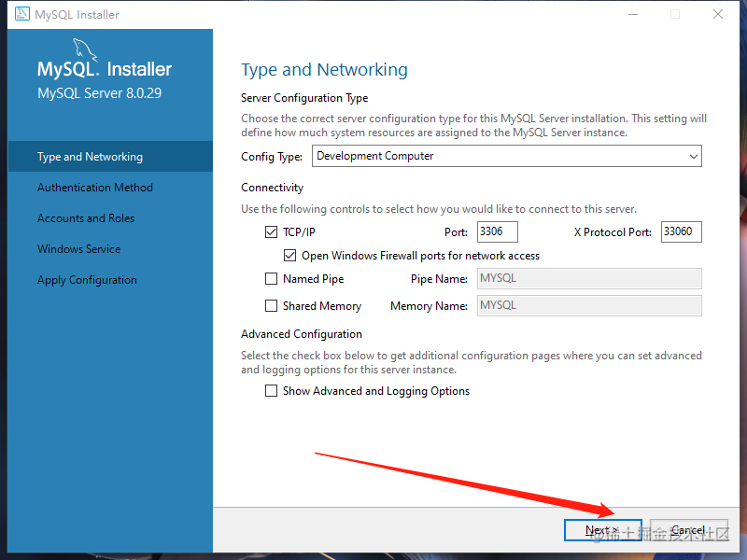Click the Type and Networking page heading
The height and width of the screenshot is (560, 747).
(x=324, y=70)
